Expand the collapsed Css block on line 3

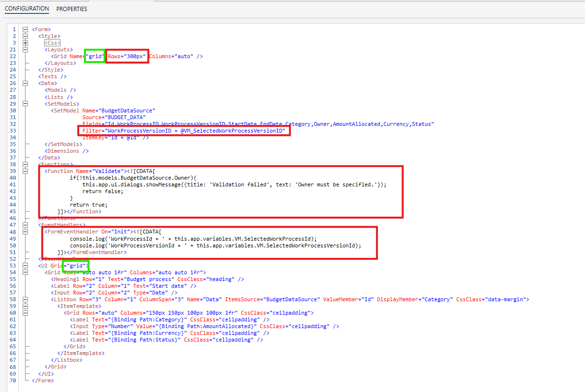click(25, 43)
